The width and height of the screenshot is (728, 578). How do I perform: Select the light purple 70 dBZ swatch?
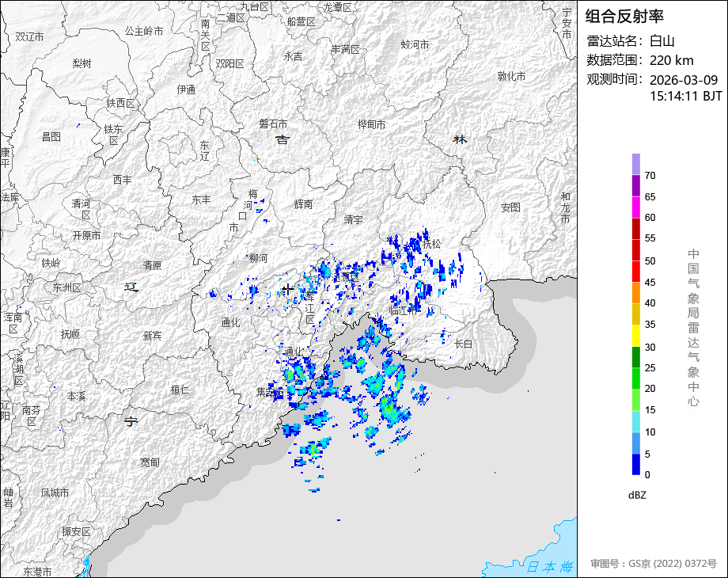click(x=635, y=164)
